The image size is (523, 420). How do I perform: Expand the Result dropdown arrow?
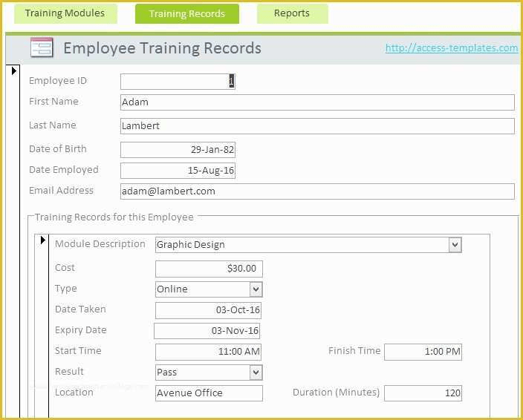pyautogui.click(x=256, y=373)
